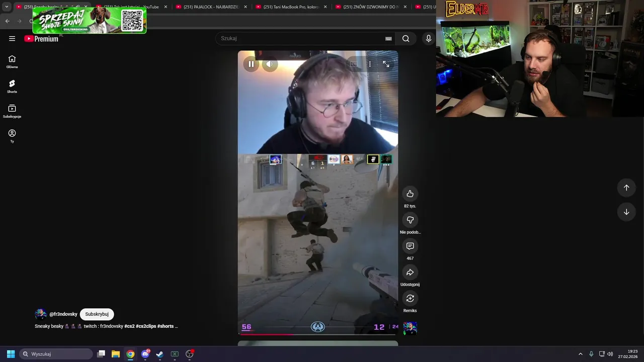The width and height of the screenshot is (644, 362).
Task: Open the OBS Studio taskbar icon
Action: pyautogui.click(x=190, y=354)
